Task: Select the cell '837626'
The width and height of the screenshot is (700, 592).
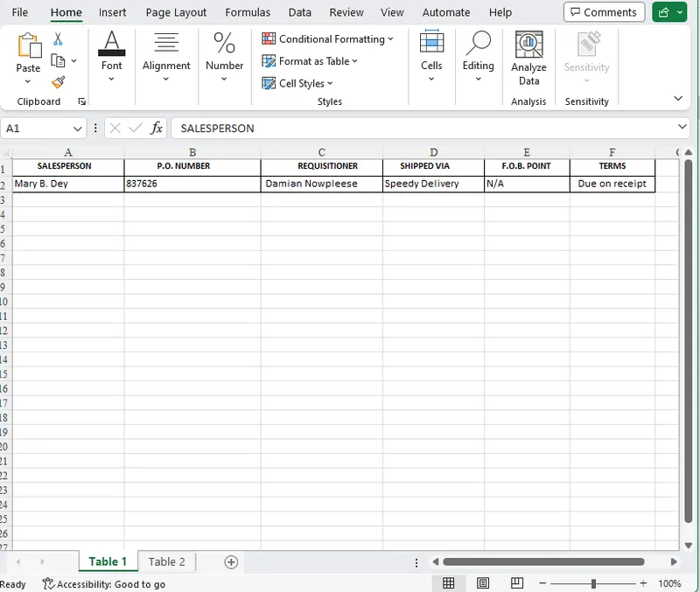Action: pos(192,184)
